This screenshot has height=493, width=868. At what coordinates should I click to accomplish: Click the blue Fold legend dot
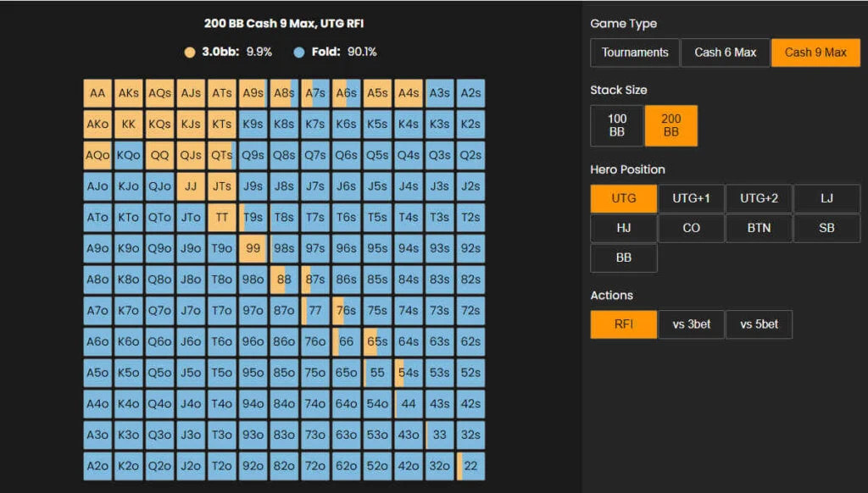pyautogui.click(x=298, y=53)
